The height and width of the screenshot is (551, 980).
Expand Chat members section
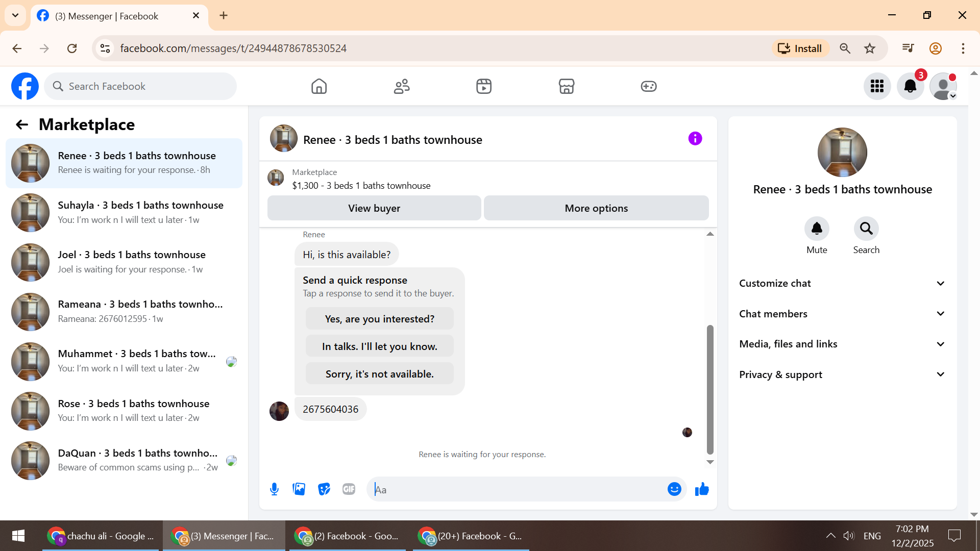point(842,314)
